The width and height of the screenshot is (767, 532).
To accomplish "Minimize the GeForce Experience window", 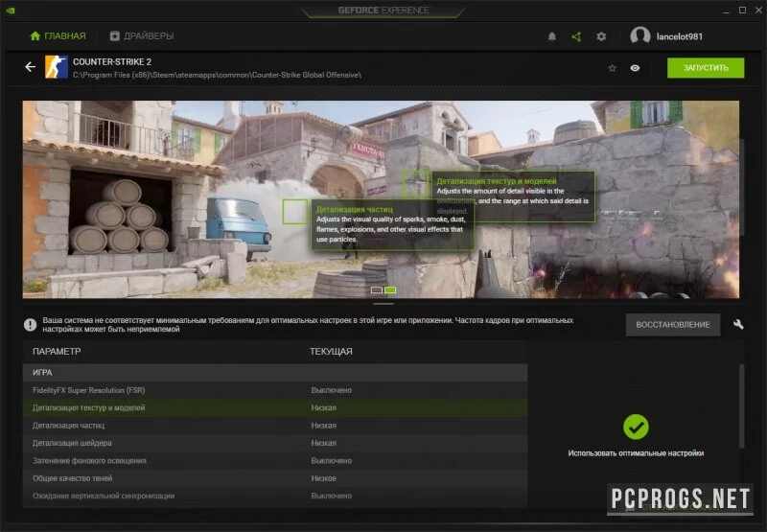I will tap(726, 11).
